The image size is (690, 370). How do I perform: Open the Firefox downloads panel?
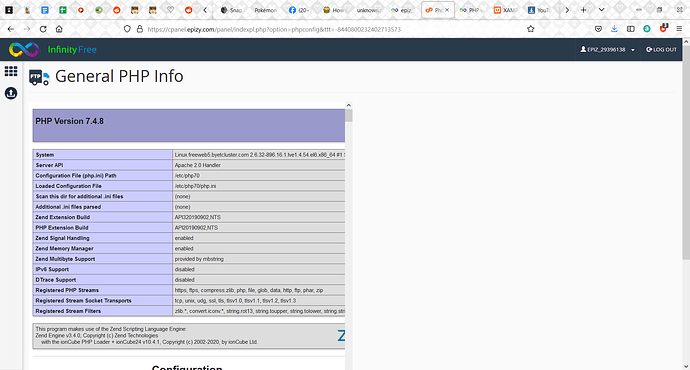614,29
